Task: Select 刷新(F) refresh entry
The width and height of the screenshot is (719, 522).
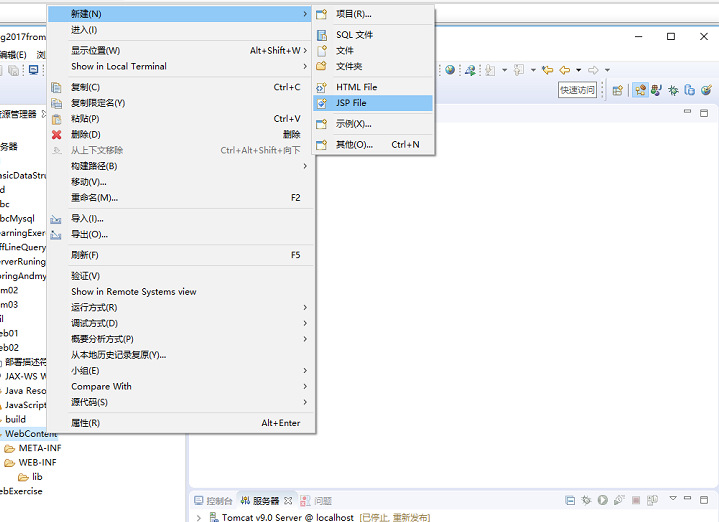Action: pos(180,255)
